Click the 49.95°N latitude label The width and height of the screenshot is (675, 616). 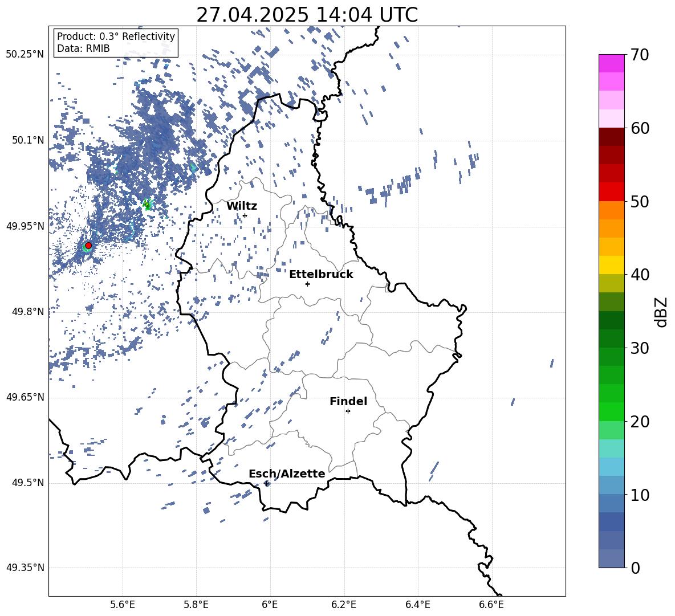pos(25,226)
